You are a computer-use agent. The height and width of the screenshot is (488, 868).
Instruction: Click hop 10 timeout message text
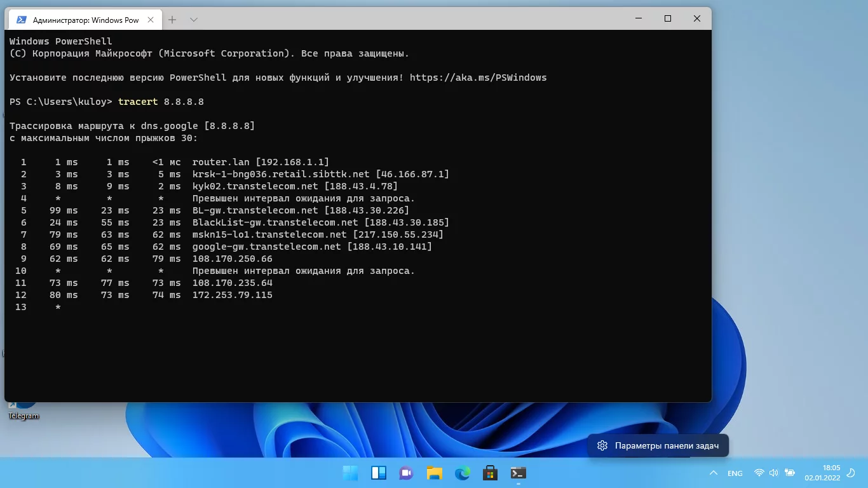pyautogui.click(x=303, y=271)
